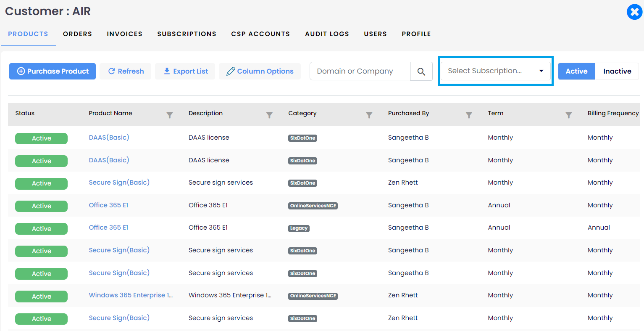Image resolution: width=644 pixels, height=331 pixels.
Task: Open Column Options
Action: point(260,71)
